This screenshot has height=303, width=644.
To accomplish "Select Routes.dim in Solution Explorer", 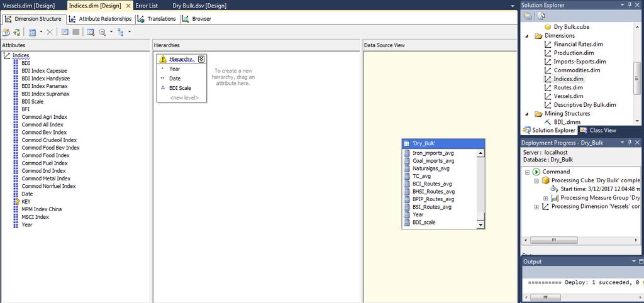I will point(568,87).
